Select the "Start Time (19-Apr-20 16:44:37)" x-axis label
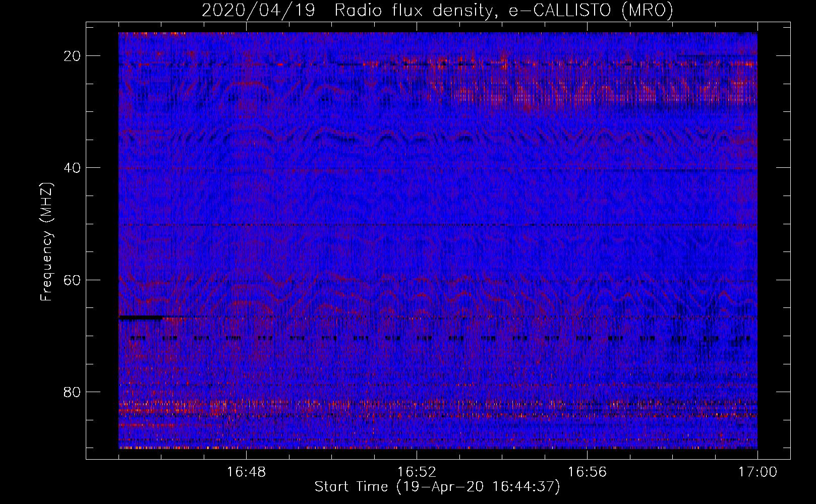 [x=437, y=487]
